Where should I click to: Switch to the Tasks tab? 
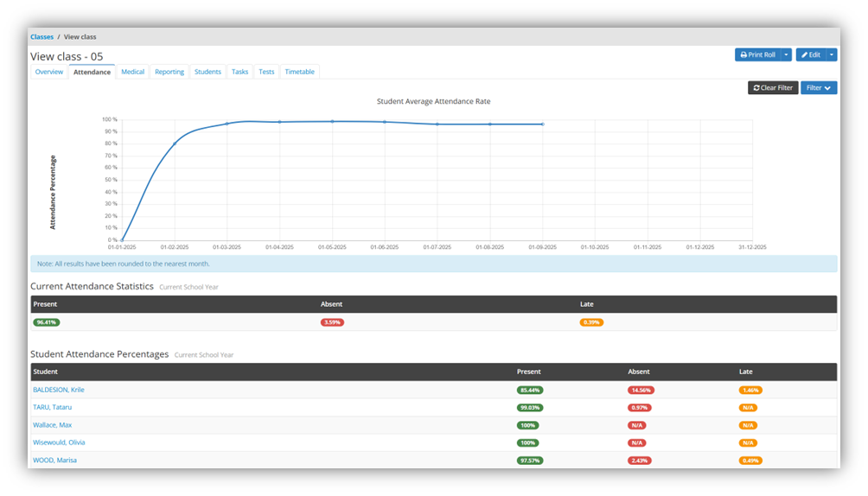239,72
